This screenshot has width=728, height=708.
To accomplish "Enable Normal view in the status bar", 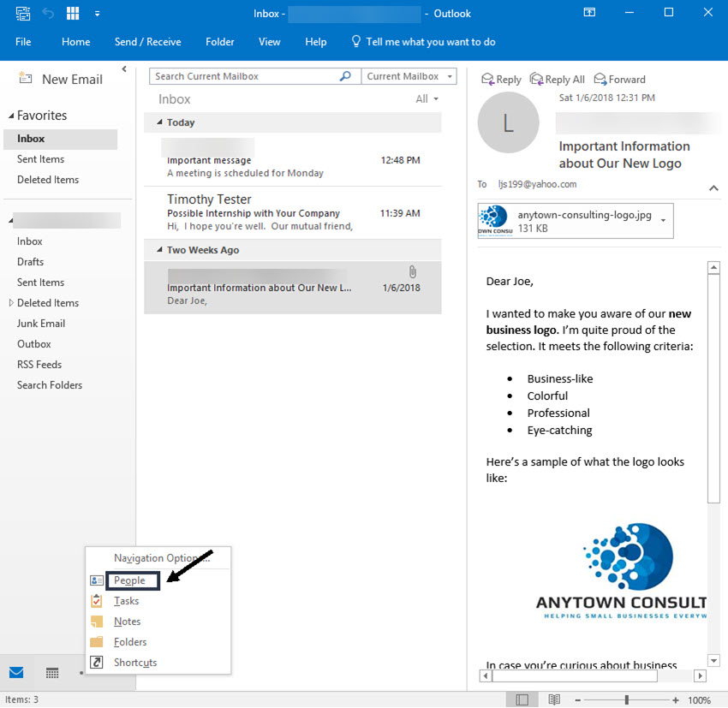I will click(522, 699).
